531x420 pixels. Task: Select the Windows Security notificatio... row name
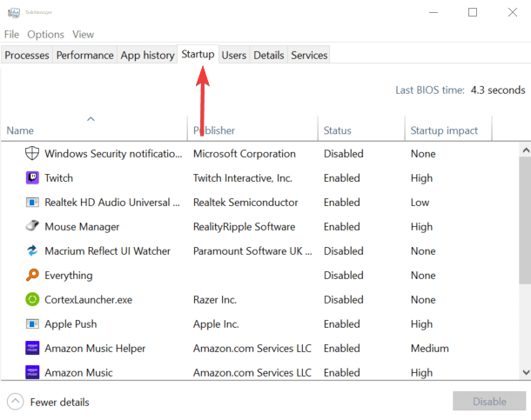coord(113,154)
